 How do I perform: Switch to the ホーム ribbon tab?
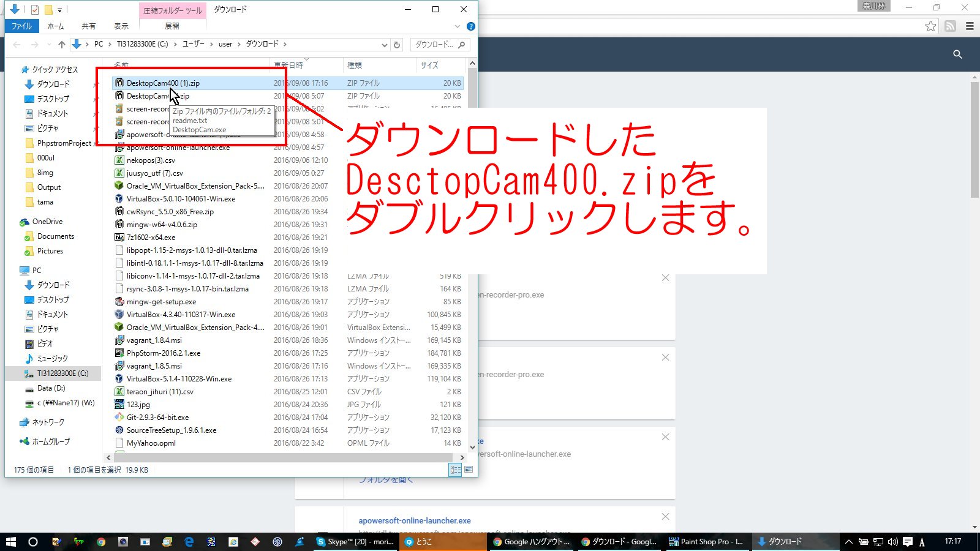56,26
